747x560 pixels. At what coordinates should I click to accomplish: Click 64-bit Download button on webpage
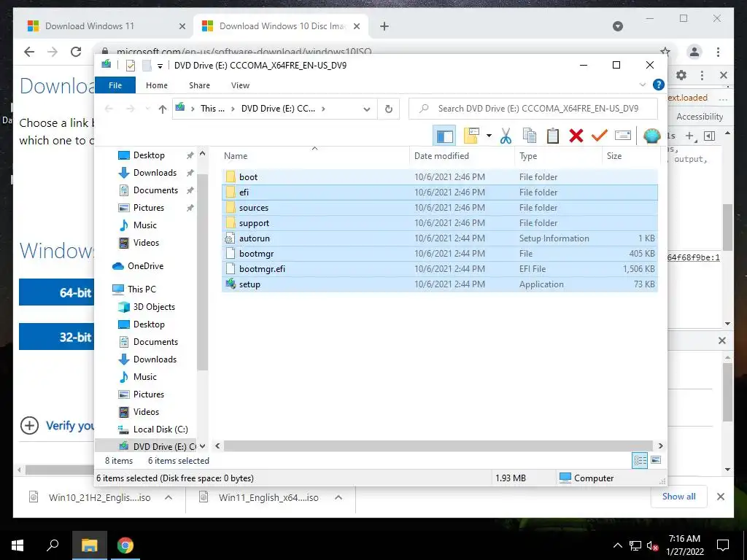(x=57, y=292)
